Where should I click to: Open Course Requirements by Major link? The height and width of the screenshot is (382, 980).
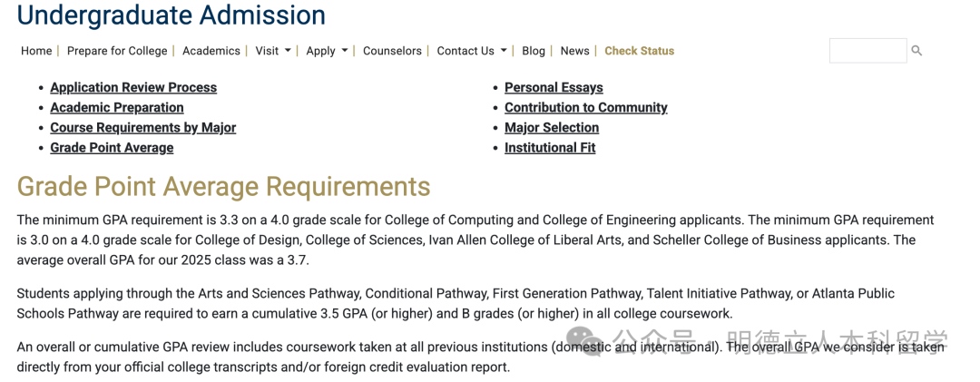(143, 128)
